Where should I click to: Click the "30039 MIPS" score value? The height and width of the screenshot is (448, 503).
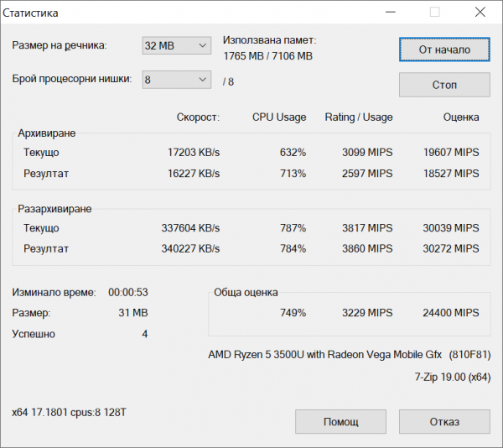point(451,228)
